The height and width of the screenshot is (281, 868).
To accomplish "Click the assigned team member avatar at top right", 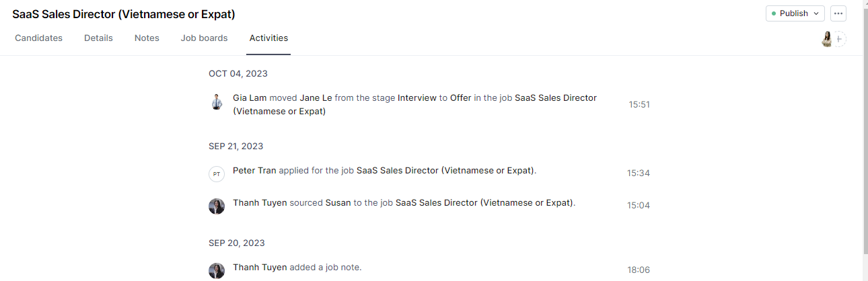I will coord(828,39).
